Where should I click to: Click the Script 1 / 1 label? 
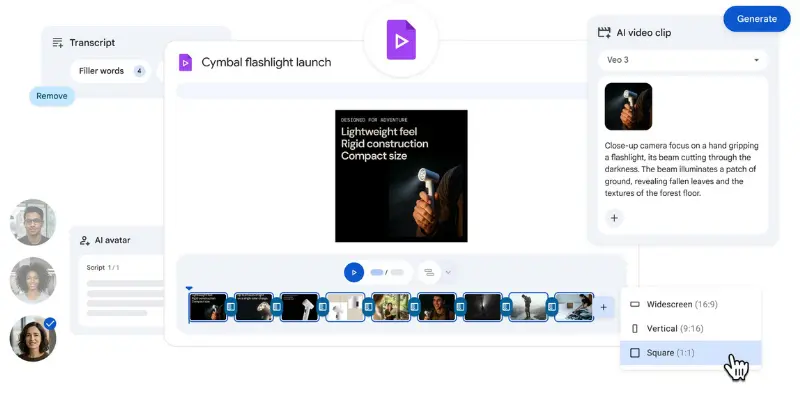coord(103,267)
